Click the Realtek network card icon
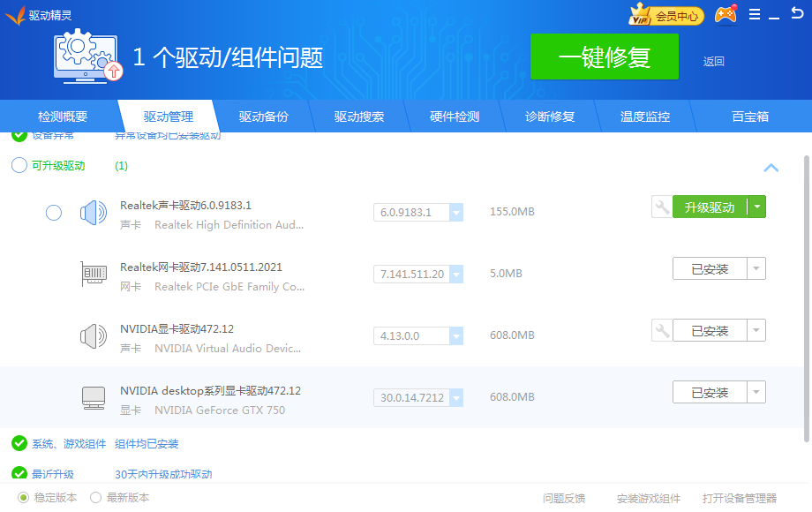This screenshot has width=812, height=512. pos(93,275)
